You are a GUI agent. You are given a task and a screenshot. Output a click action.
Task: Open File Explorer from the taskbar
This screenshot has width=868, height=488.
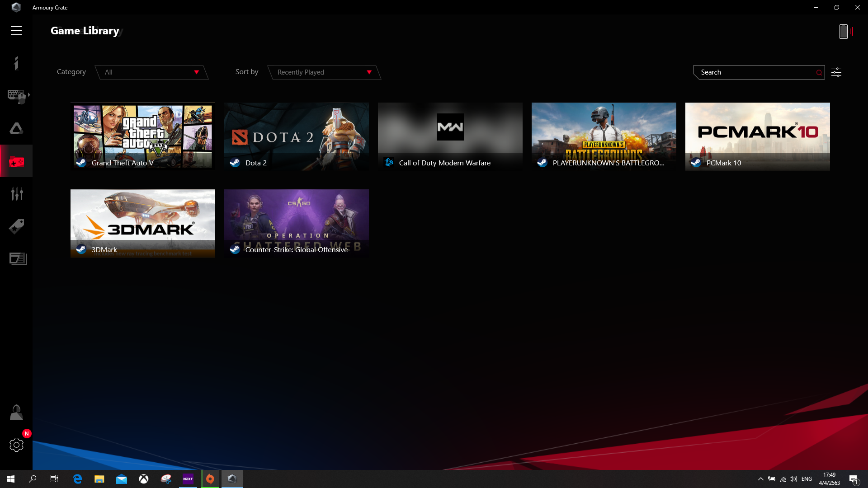99,479
